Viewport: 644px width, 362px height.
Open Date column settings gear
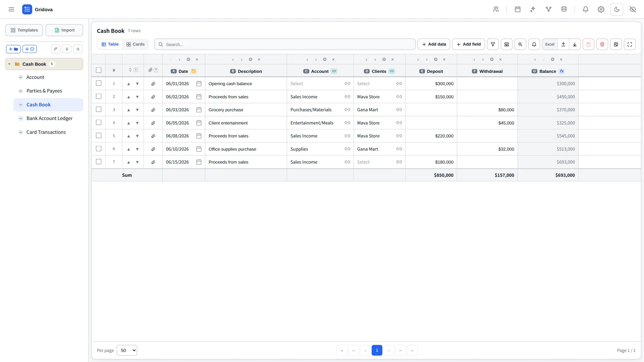point(188,59)
